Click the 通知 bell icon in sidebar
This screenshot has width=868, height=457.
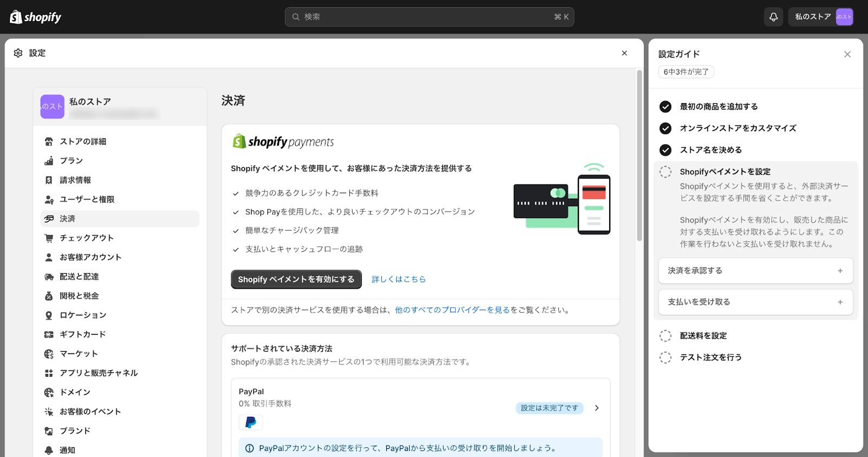(x=49, y=450)
